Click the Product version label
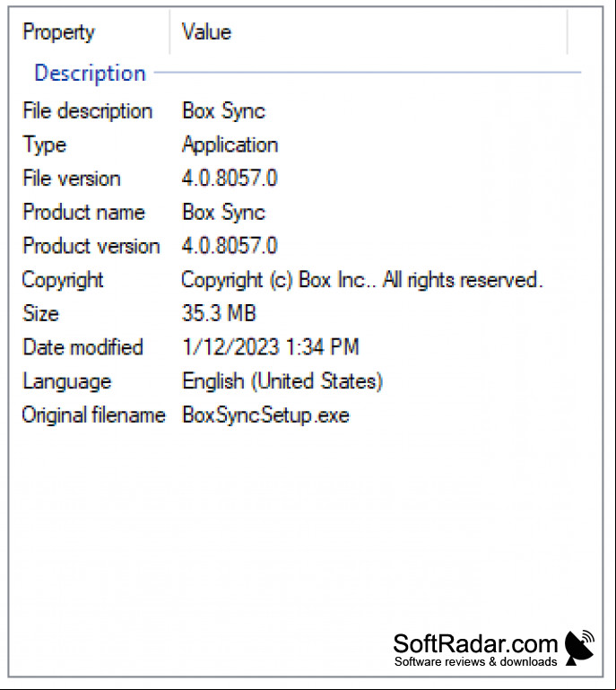 [91, 246]
